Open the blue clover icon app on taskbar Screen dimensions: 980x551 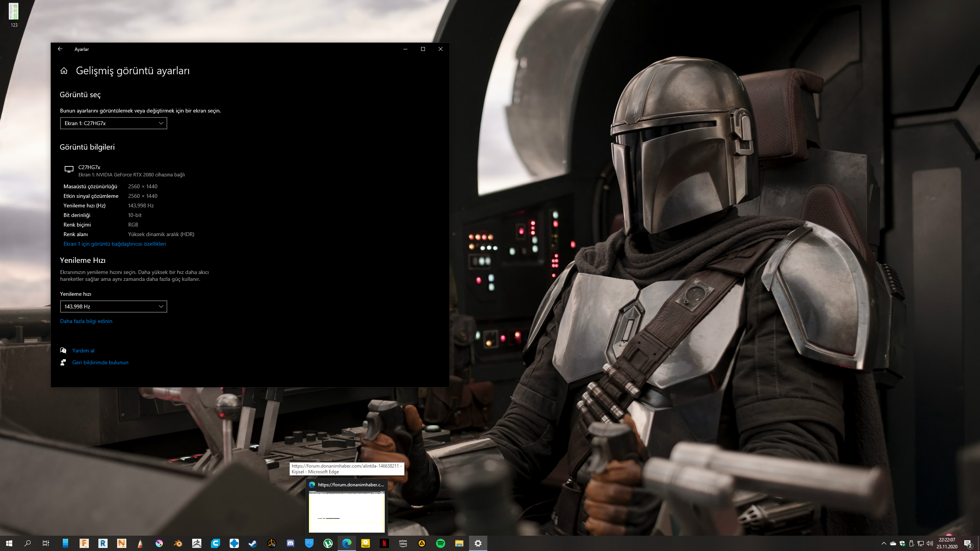[x=234, y=543]
